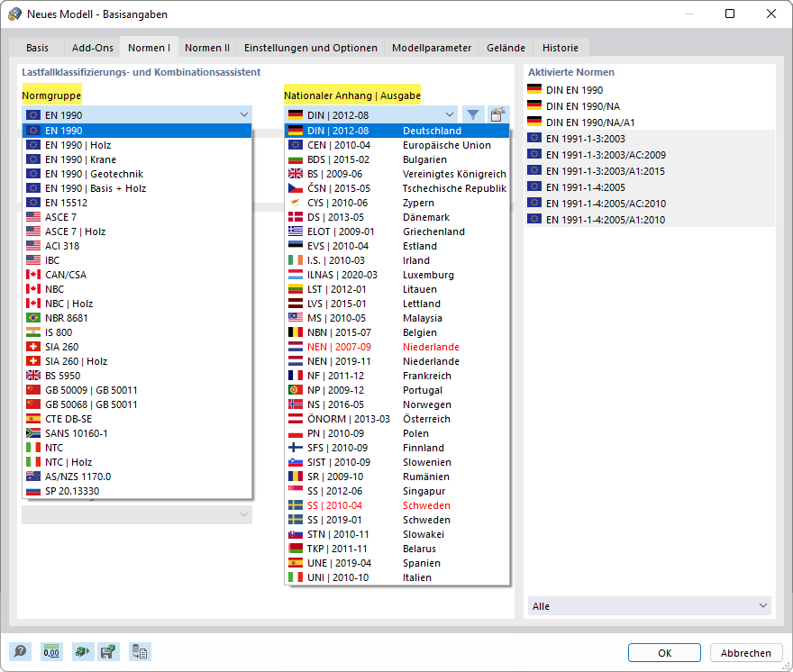The image size is (793, 672).
Task: Pick SANS 10160-1 entry
Action: [137, 433]
